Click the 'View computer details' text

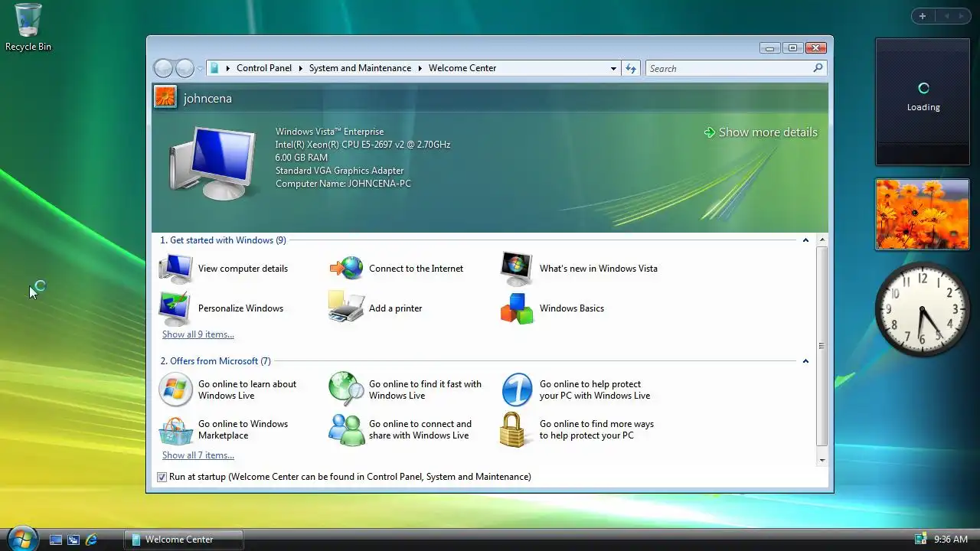click(x=243, y=269)
